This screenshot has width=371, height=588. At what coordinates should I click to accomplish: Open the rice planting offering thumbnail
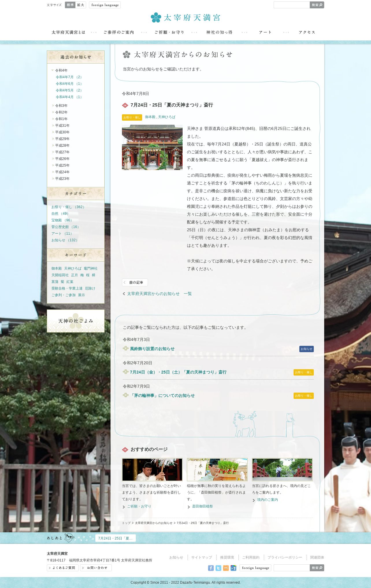click(x=217, y=470)
